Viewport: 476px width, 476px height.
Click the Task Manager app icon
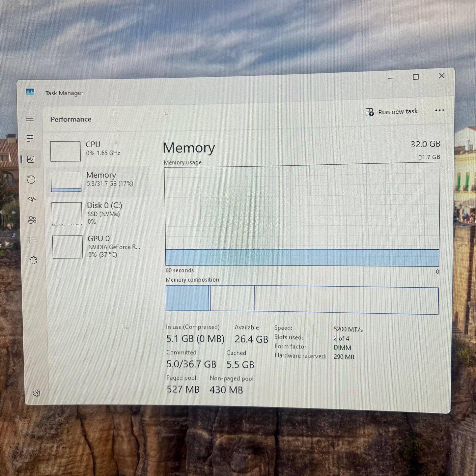(x=30, y=92)
